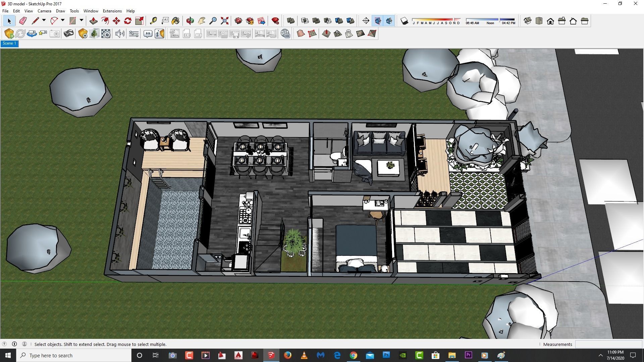The height and width of the screenshot is (362, 644).
Task: Choose the Pan hand tool
Action: (202, 21)
